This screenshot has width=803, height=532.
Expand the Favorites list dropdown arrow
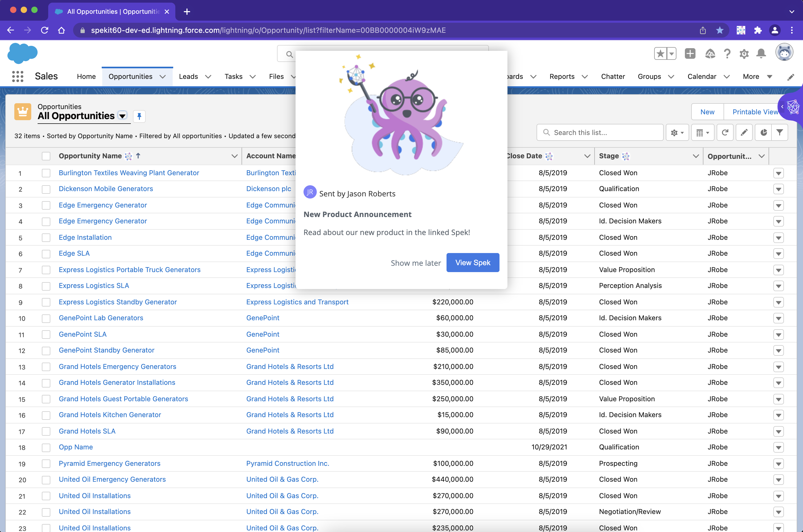click(x=672, y=54)
